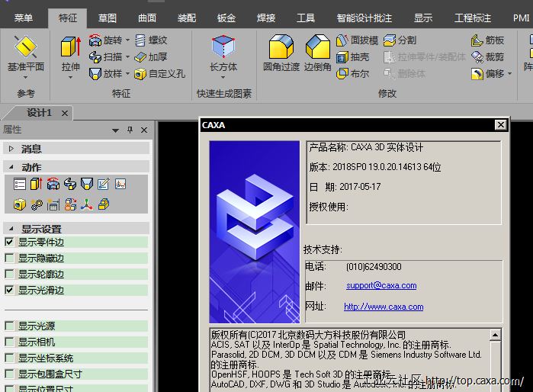Select the 抽壳 shell tool
The image size is (533, 392).
[352, 56]
